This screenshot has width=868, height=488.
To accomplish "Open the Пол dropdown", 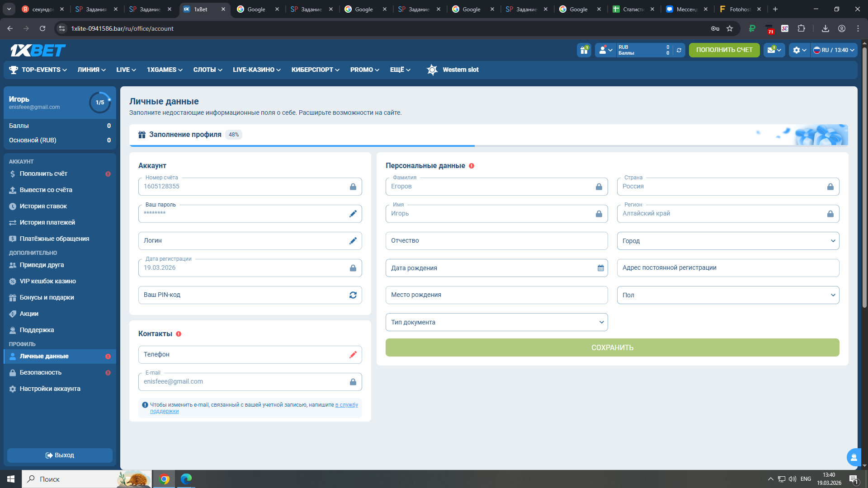I will 727,295.
